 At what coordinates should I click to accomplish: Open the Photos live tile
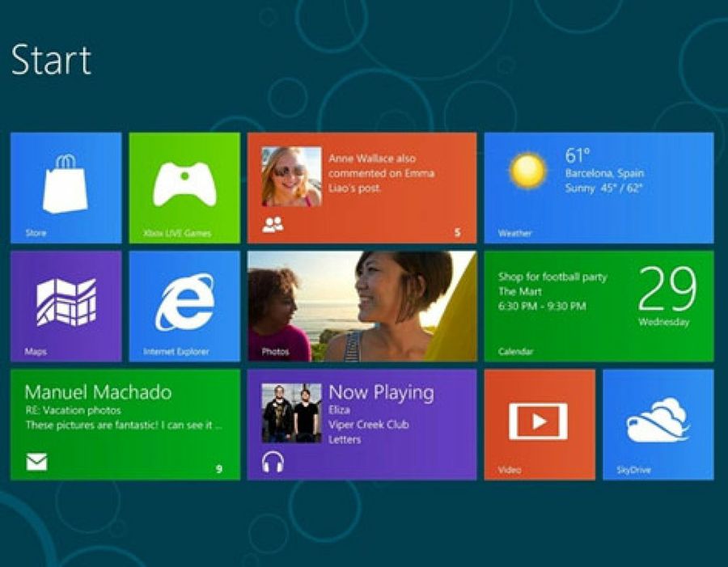point(362,306)
